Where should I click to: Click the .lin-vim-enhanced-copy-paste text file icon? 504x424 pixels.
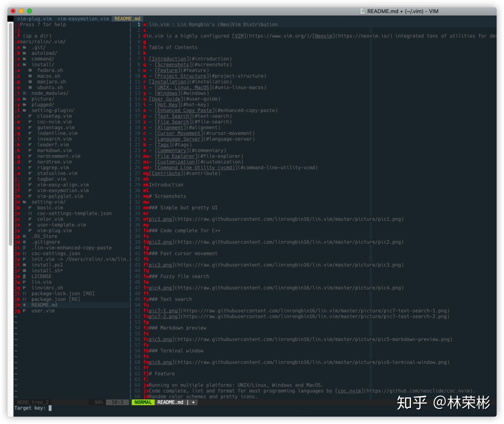point(24,248)
